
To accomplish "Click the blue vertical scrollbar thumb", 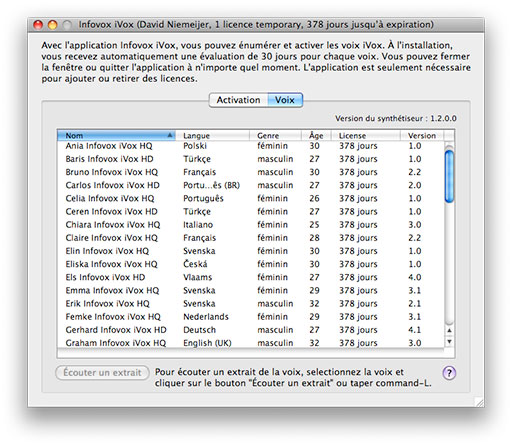I will [449, 176].
